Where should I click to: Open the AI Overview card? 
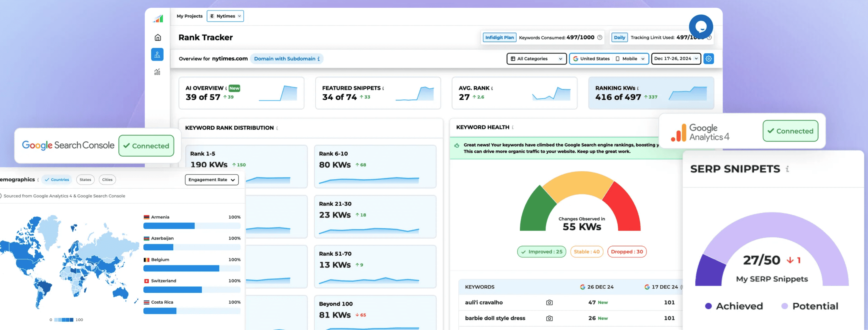[x=241, y=93]
